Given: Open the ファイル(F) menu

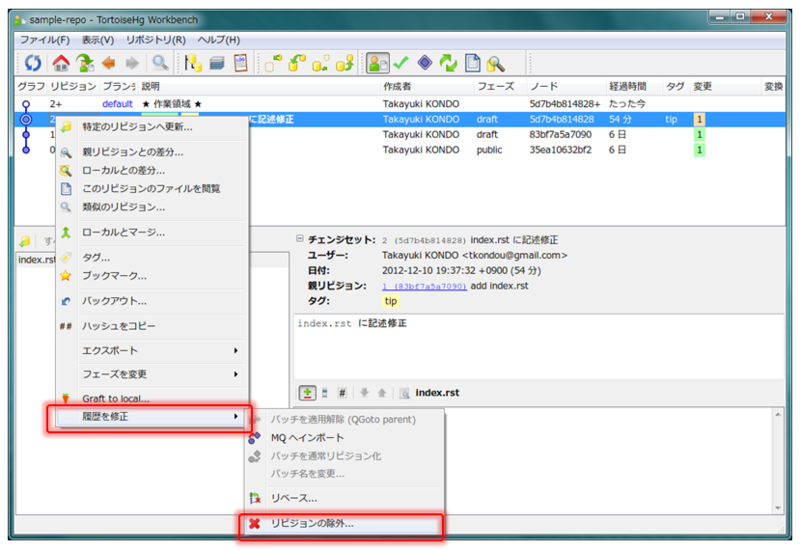Looking at the screenshot, I should [x=45, y=40].
